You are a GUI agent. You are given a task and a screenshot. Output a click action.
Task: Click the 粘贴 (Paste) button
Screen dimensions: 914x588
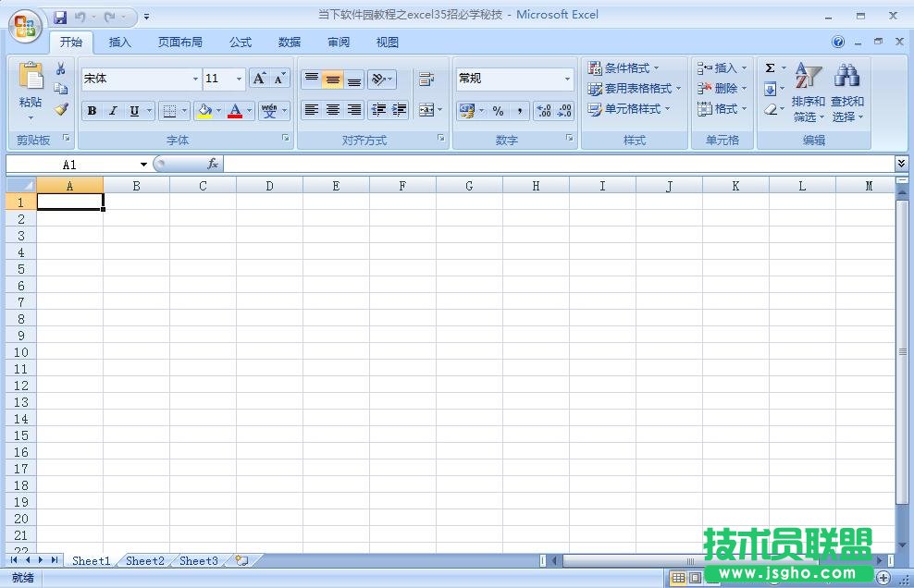[x=32, y=88]
